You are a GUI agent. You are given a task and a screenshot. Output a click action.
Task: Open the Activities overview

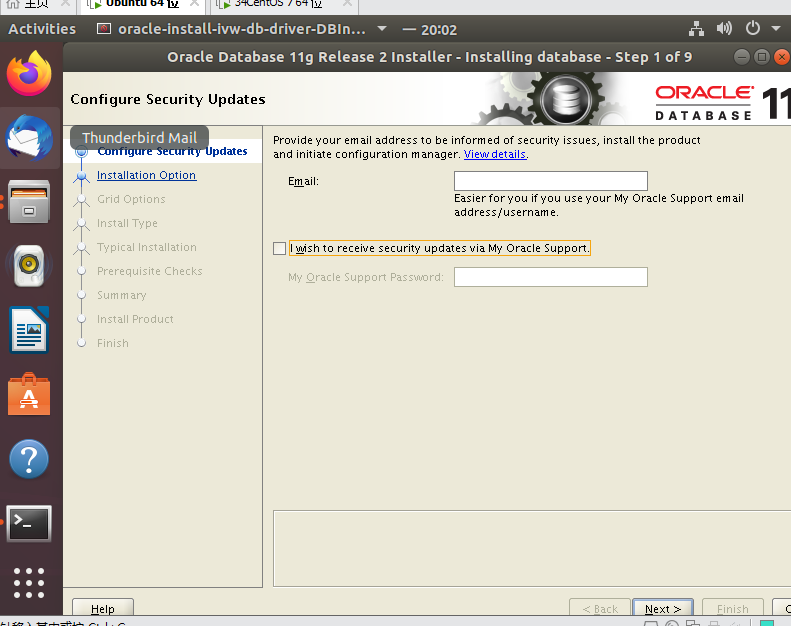(x=42, y=29)
